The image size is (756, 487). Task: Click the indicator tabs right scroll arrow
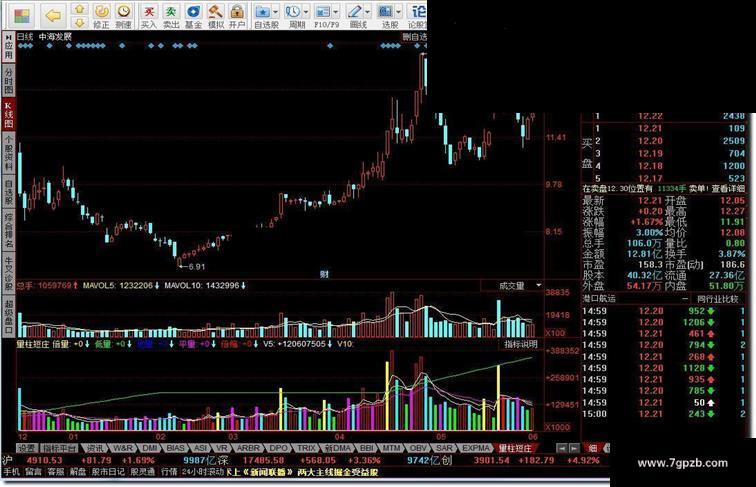point(573,448)
